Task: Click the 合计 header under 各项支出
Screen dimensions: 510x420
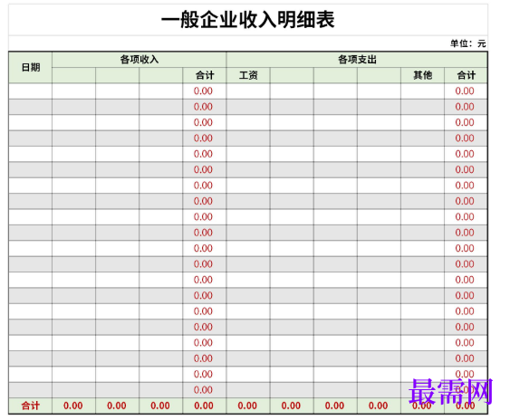Action: pos(466,75)
